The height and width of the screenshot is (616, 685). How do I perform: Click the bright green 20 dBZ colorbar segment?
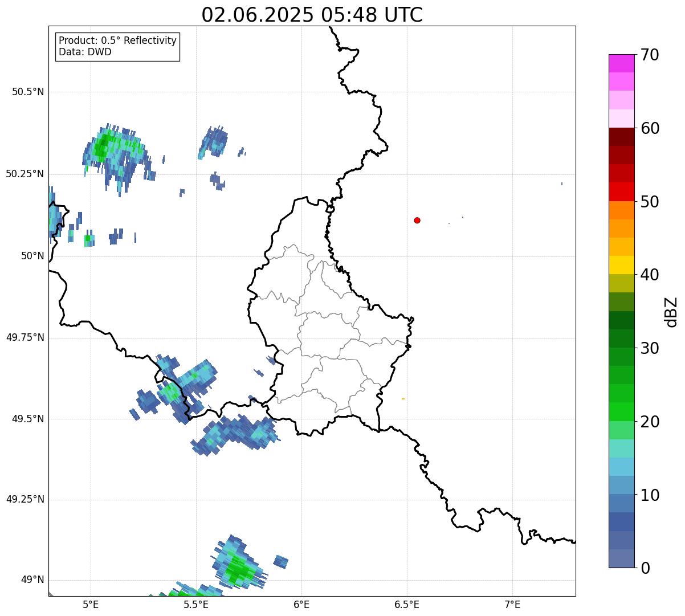click(621, 412)
